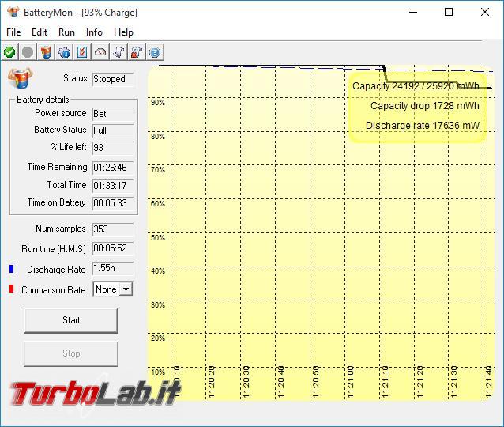
Task: Click the 'Time Remaining' label
Action: pos(57,167)
